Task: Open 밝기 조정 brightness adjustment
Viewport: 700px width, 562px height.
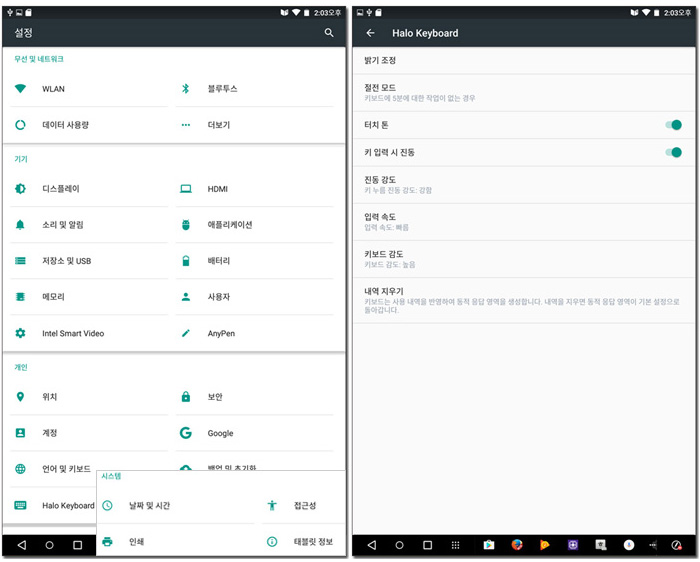Action: pyautogui.click(x=524, y=60)
